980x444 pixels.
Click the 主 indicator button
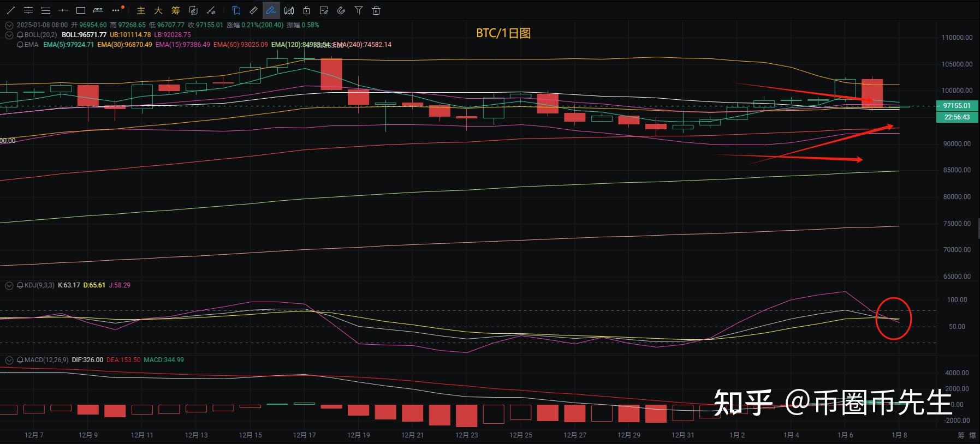141,10
